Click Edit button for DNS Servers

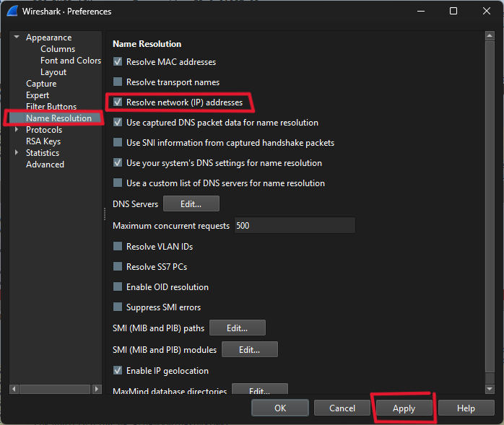(x=191, y=204)
